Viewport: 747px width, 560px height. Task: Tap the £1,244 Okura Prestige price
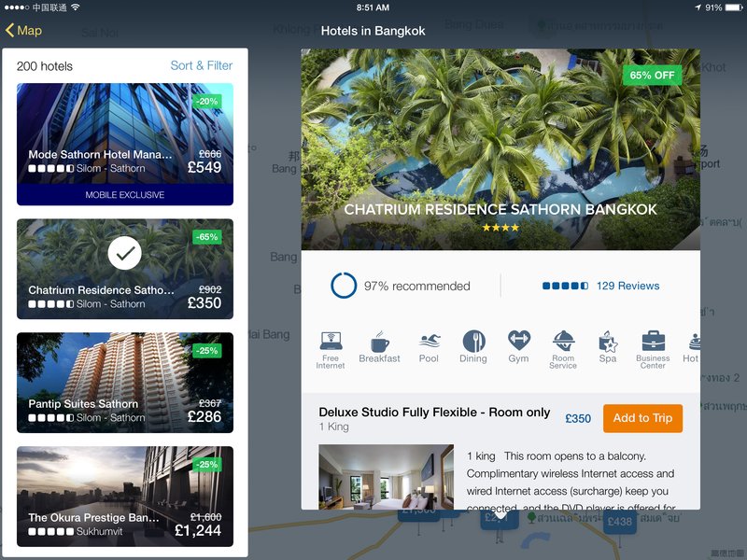[198, 530]
